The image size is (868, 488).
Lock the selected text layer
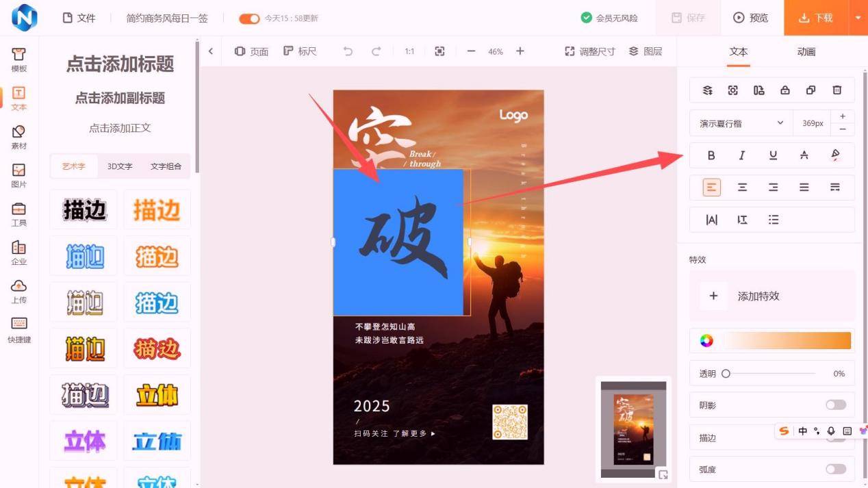coord(785,90)
